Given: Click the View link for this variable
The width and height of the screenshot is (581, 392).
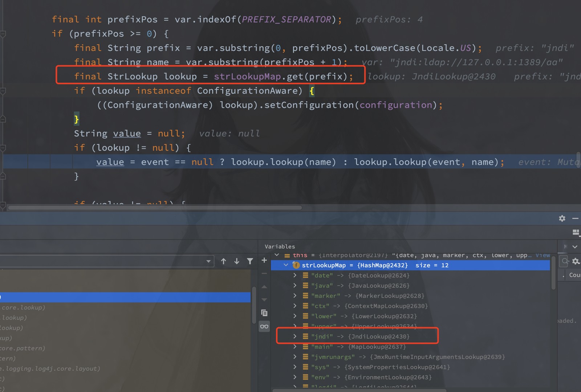Looking at the screenshot, I should [543, 255].
